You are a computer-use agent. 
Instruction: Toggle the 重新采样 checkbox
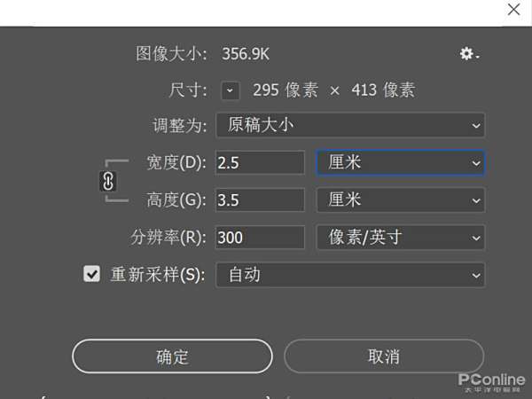pyautogui.click(x=91, y=274)
